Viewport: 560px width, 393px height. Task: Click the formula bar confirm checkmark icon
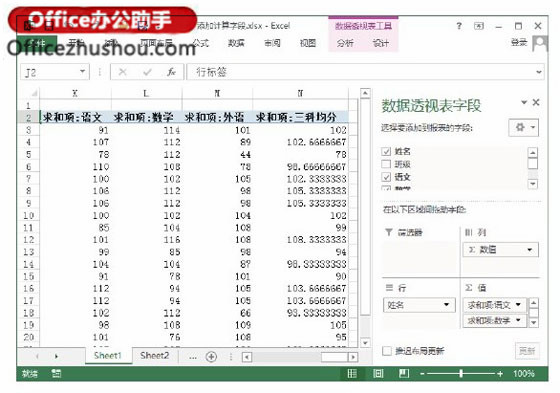pos(147,72)
